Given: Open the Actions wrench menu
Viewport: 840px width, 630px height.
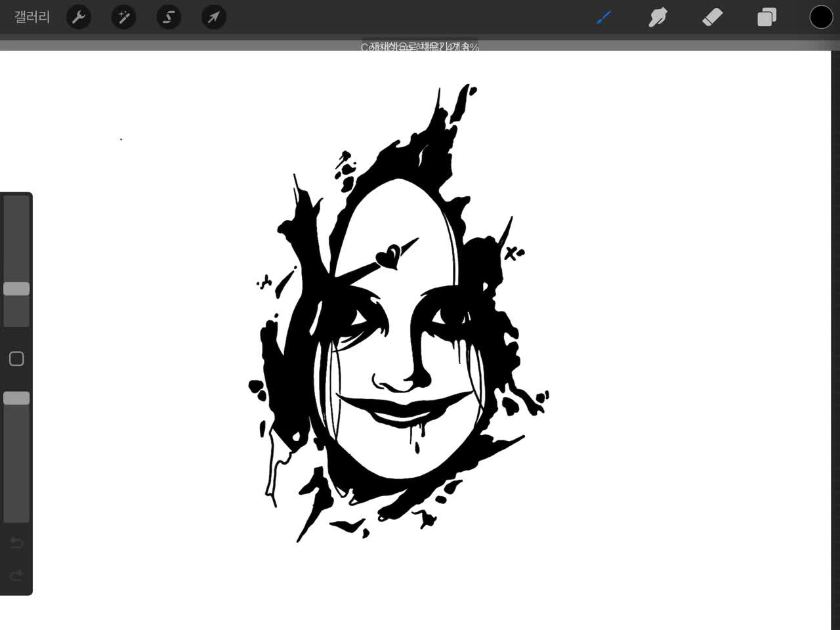Looking at the screenshot, I should [79, 17].
